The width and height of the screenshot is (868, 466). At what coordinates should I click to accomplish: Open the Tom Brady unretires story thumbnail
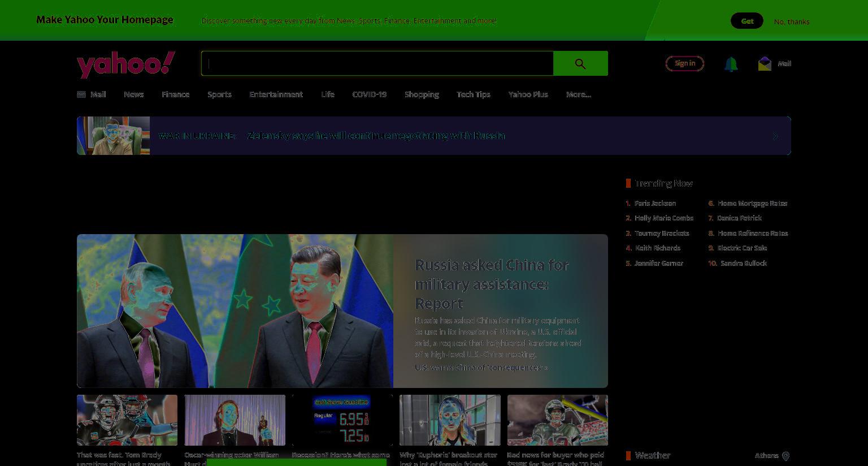[127, 420]
